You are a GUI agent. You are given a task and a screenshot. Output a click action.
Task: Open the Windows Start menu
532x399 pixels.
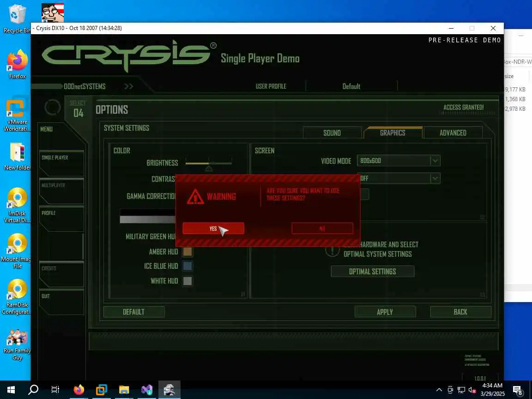pyautogui.click(x=11, y=390)
